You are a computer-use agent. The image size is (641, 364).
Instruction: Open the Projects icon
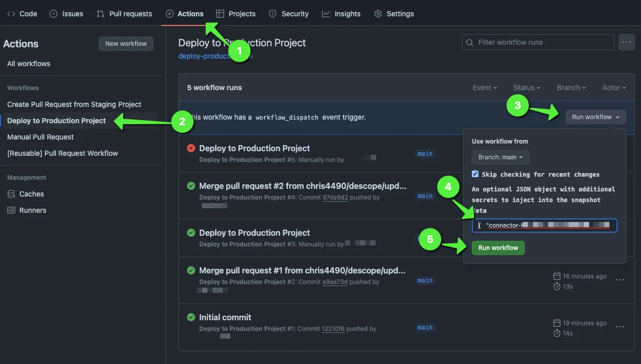pos(220,14)
